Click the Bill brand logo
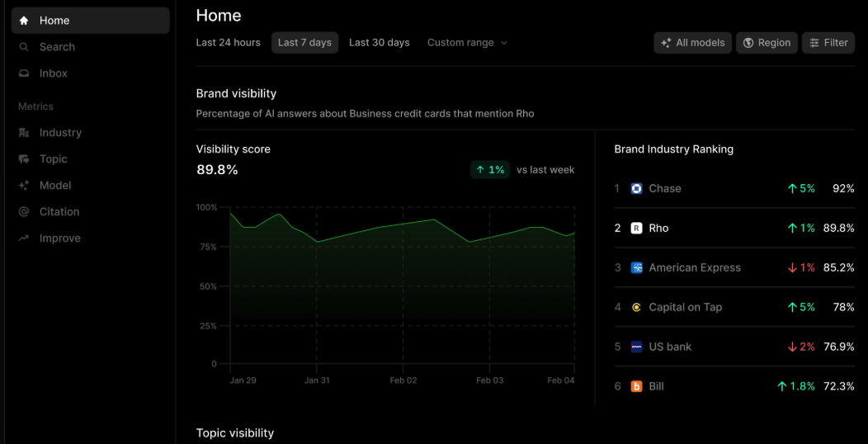Screen dimensions: 868x444 click(x=636, y=386)
